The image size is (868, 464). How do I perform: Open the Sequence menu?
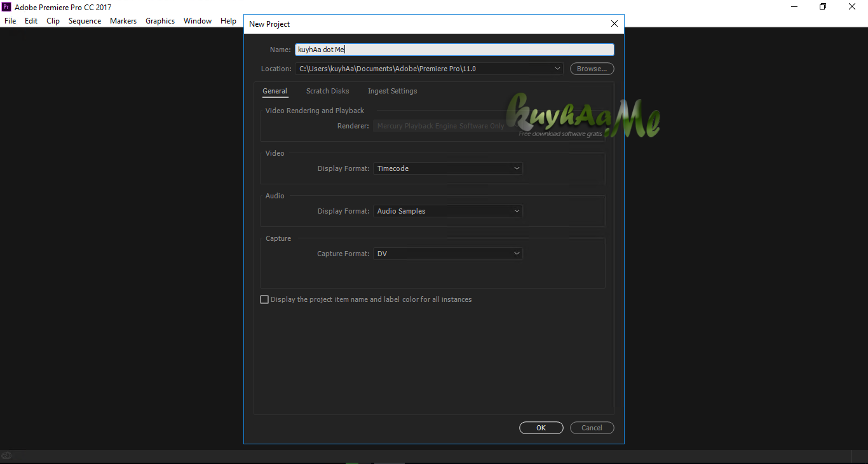[85, 21]
